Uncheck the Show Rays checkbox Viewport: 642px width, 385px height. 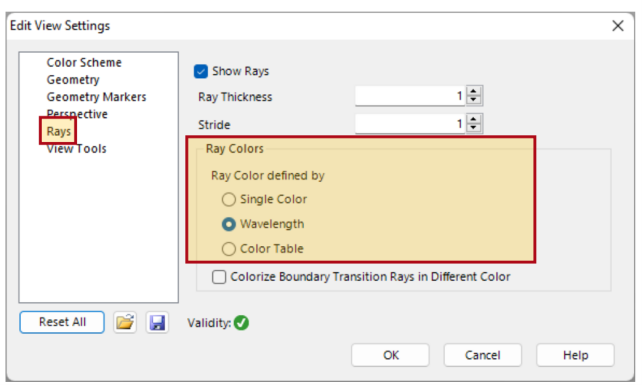pos(201,71)
